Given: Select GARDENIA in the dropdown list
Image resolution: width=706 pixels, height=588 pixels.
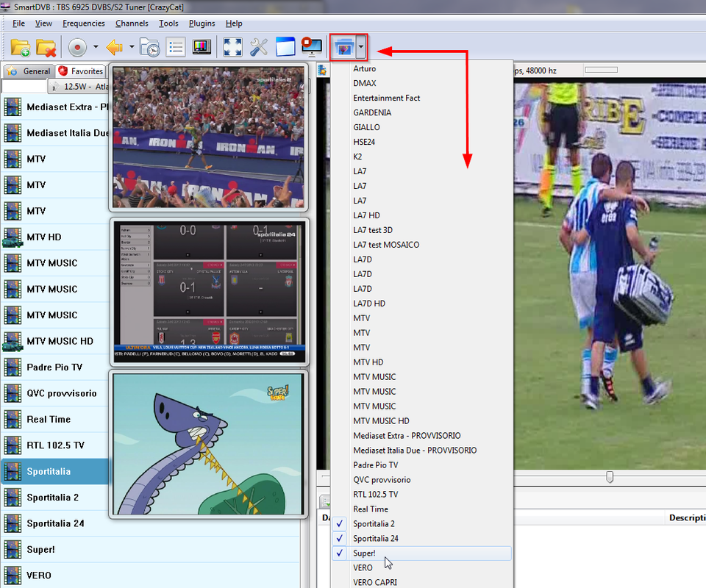Looking at the screenshot, I should tap(421, 112).
